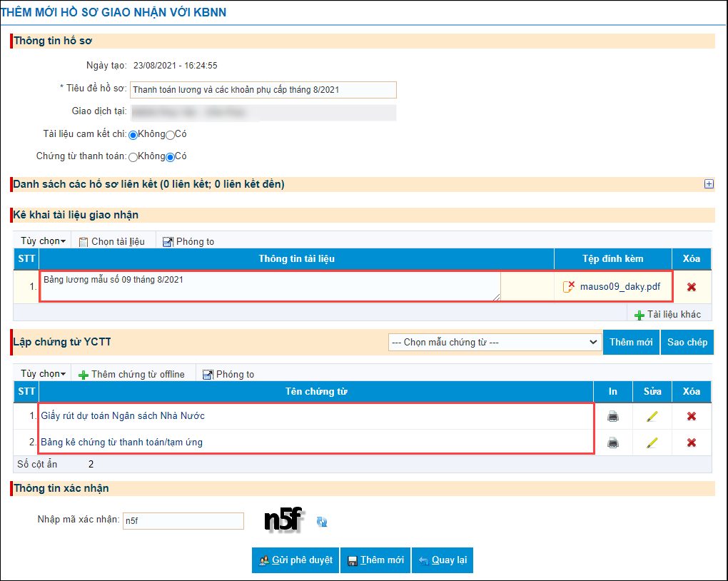Refresh the captcha code image

coord(322,522)
